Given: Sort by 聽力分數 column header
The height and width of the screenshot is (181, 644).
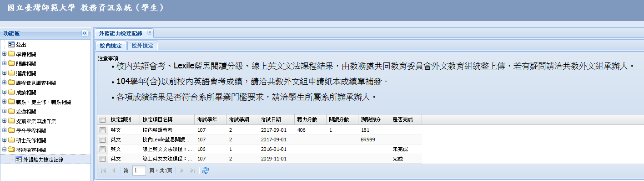Looking at the screenshot, I should pyautogui.click(x=310, y=119).
